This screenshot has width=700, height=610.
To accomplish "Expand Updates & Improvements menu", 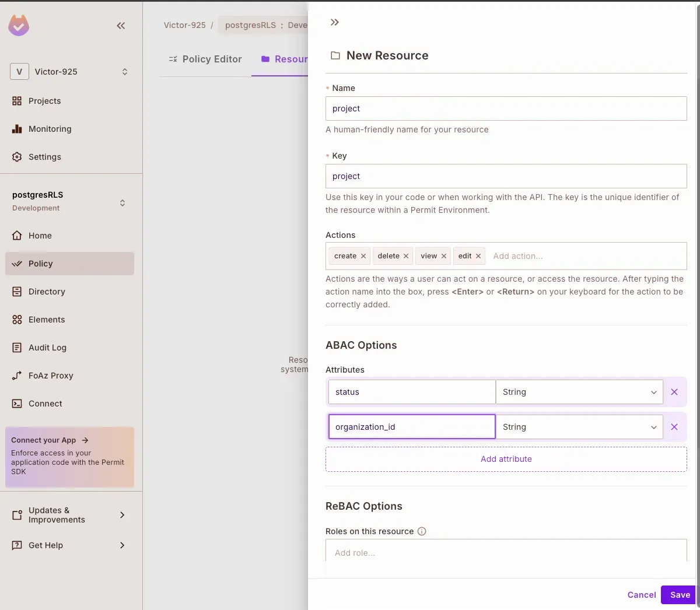I will [x=70, y=515].
